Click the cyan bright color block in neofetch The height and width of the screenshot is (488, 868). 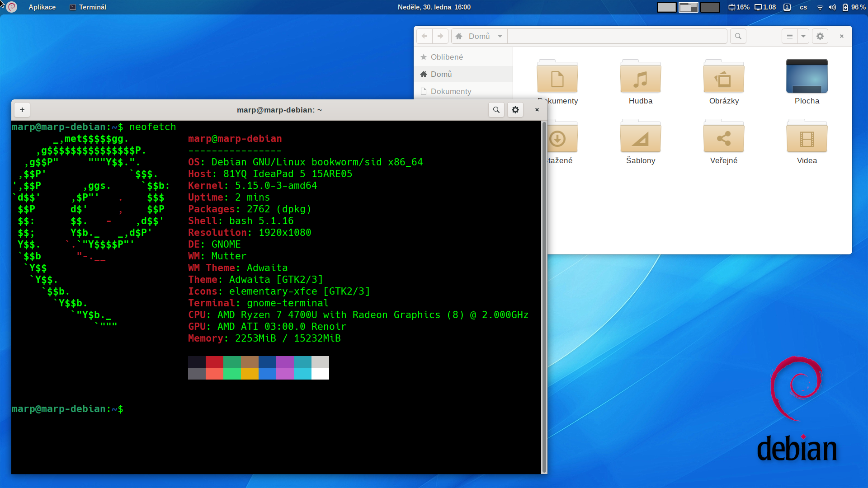pyautogui.click(x=302, y=374)
